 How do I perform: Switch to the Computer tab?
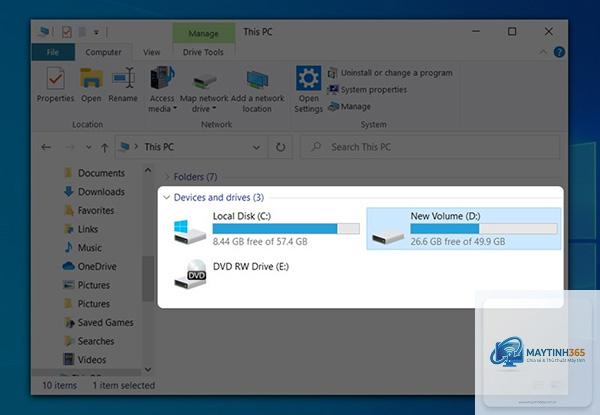pyautogui.click(x=103, y=52)
